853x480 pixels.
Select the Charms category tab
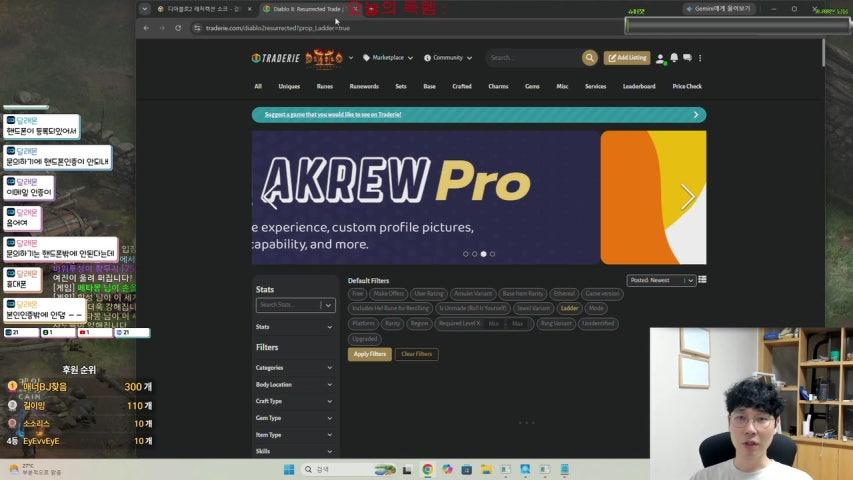pyautogui.click(x=498, y=87)
